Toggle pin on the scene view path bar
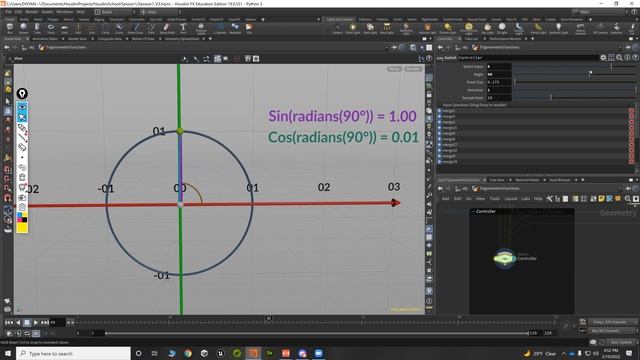Image resolution: width=640 pixels, height=360 pixels. pyautogui.click(x=394, y=47)
